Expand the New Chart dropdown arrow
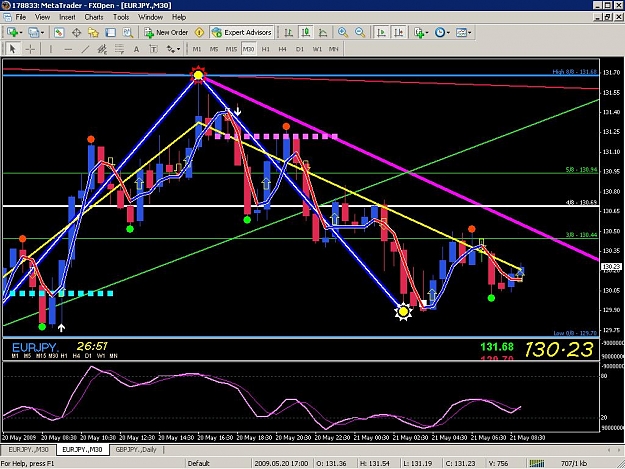 click(20, 33)
